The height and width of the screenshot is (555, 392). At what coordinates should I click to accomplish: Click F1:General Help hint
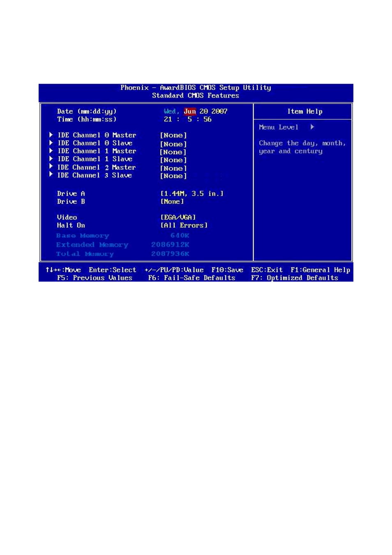pos(321,270)
